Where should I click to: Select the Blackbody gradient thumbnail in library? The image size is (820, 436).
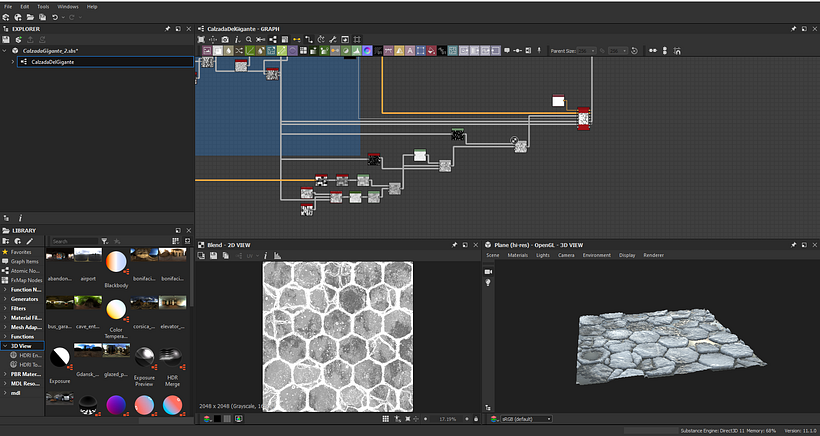116,262
